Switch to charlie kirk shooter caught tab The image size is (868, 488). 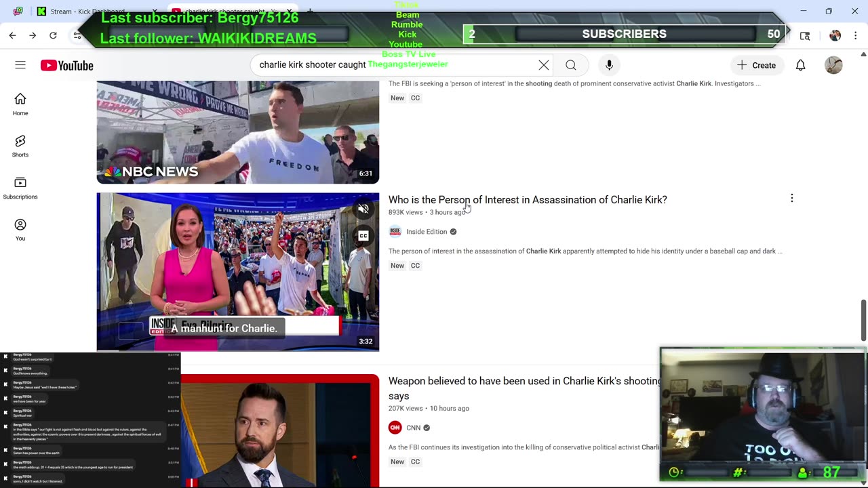(x=231, y=12)
